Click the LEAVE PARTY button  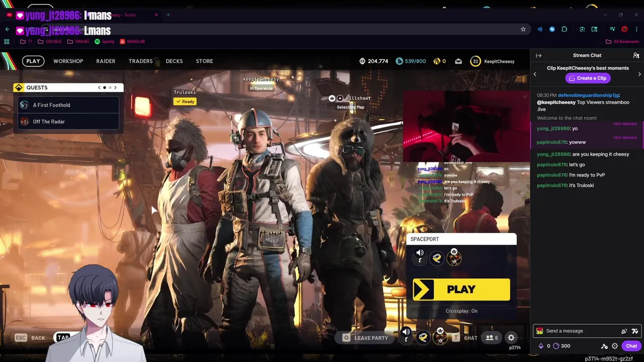pos(365,338)
